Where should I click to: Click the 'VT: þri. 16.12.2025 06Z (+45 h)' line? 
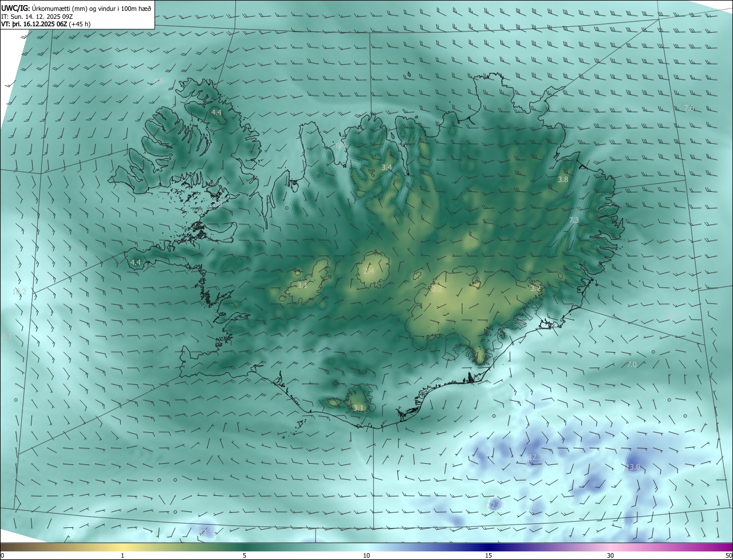pyautogui.click(x=46, y=24)
